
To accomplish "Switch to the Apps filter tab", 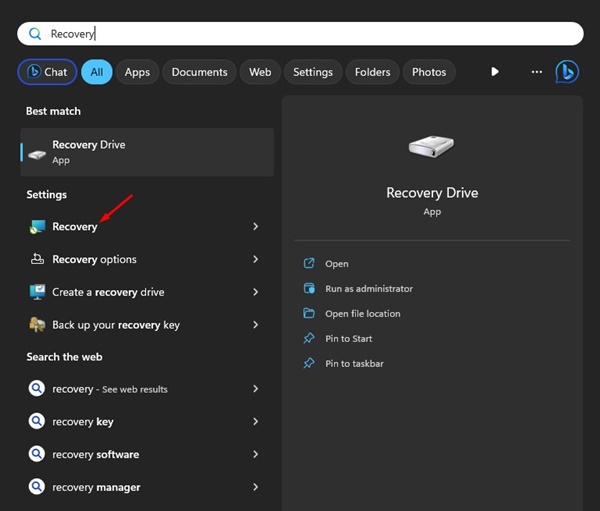I will click(137, 72).
